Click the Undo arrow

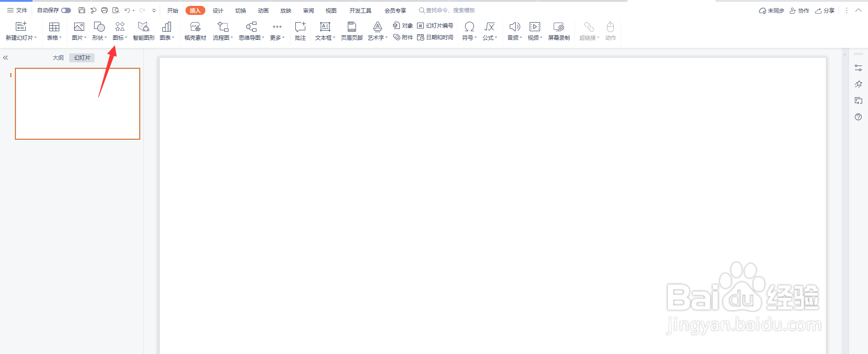[127, 10]
